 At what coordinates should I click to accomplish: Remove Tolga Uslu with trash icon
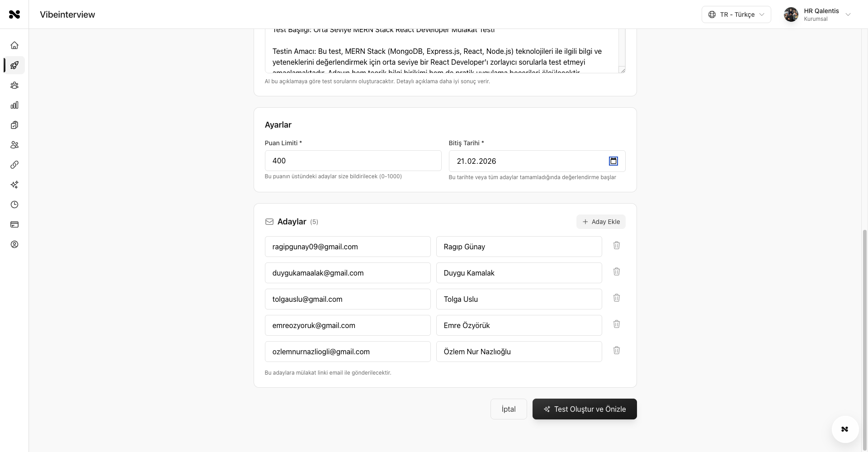616,298
